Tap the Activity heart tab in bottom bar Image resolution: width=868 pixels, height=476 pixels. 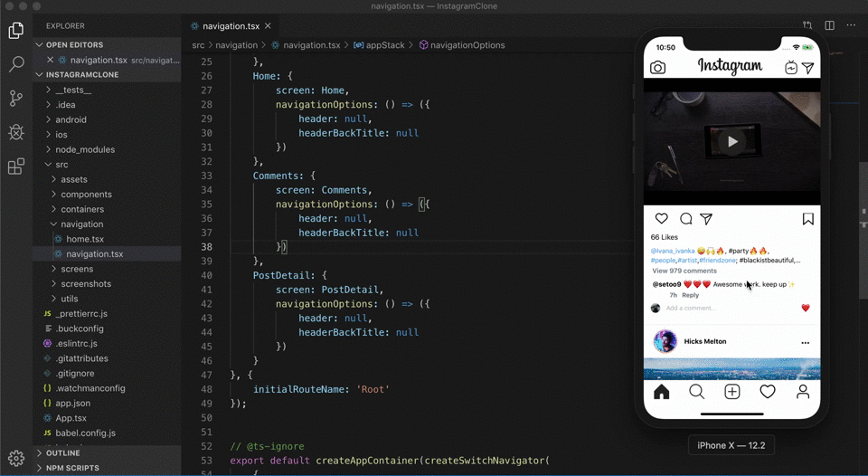768,392
